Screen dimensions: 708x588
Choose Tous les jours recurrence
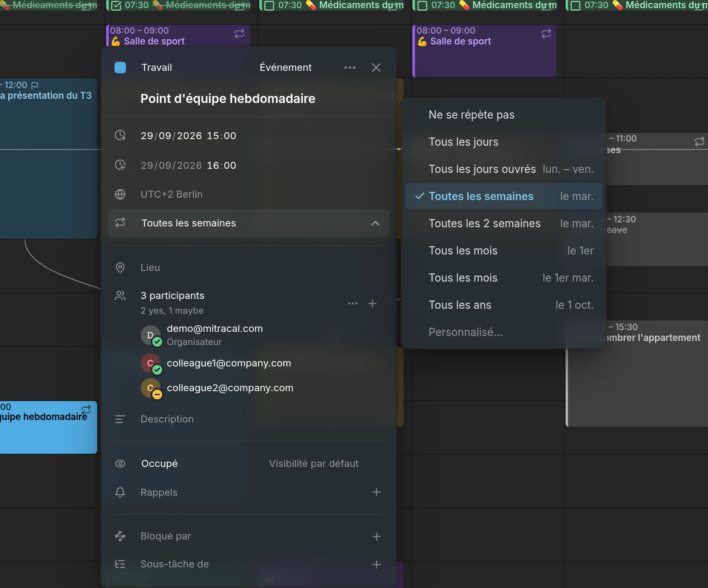coord(504,142)
